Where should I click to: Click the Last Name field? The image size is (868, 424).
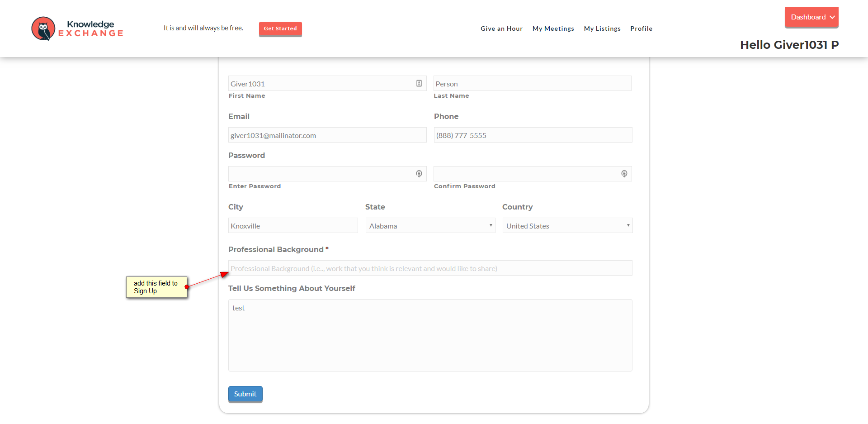tap(532, 84)
